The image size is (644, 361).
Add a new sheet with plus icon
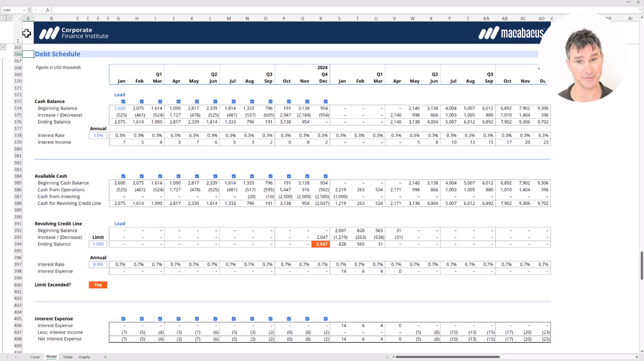pos(105,357)
